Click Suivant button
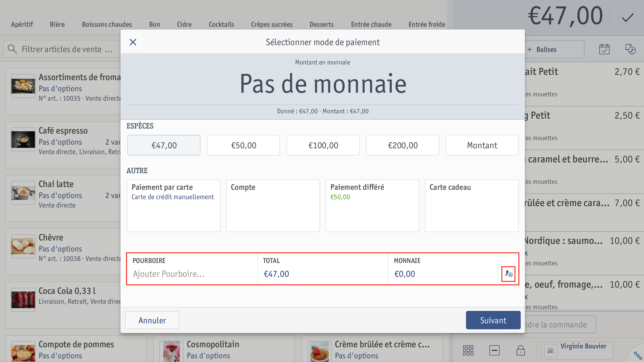644x362 pixels. [x=493, y=320]
